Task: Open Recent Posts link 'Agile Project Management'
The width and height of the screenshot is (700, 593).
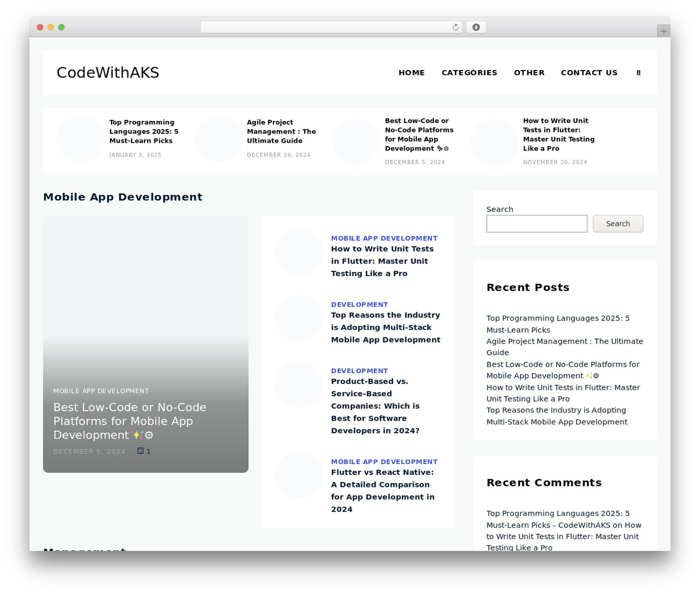Action: (565, 347)
